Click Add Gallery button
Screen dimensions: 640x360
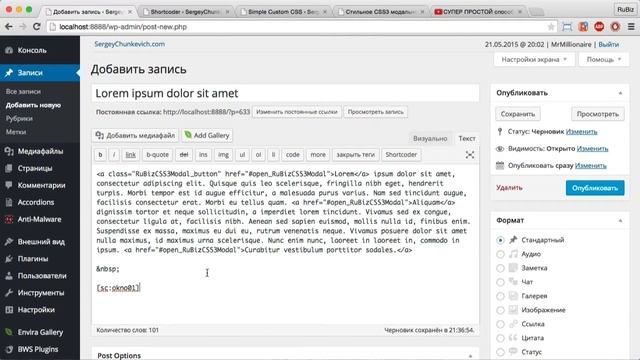(x=207, y=135)
